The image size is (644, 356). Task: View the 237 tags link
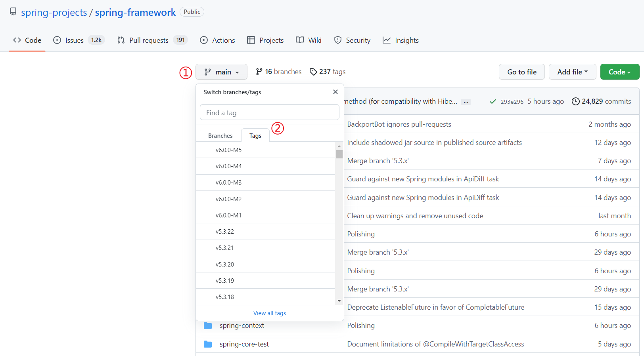pyautogui.click(x=328, y=72)
